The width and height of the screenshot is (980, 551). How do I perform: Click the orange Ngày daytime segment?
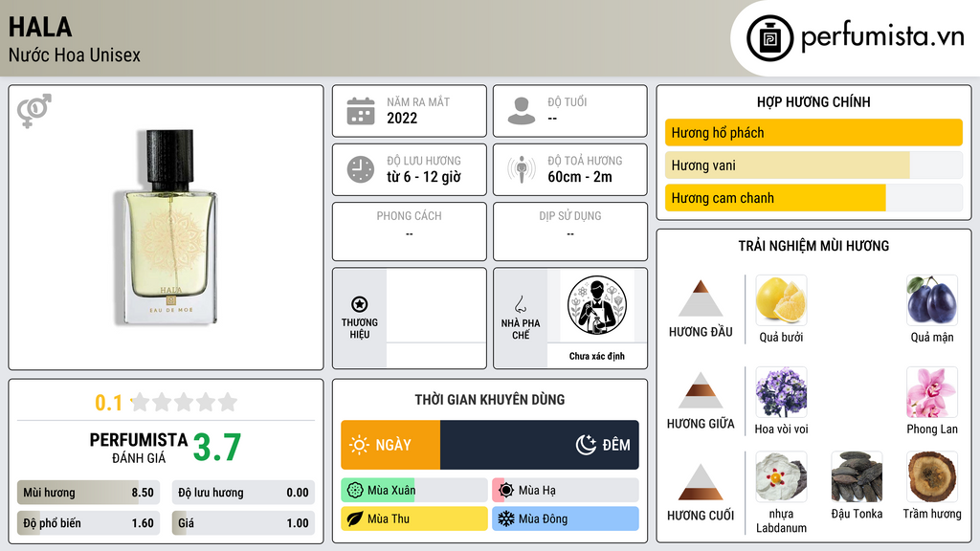(390, 445)
